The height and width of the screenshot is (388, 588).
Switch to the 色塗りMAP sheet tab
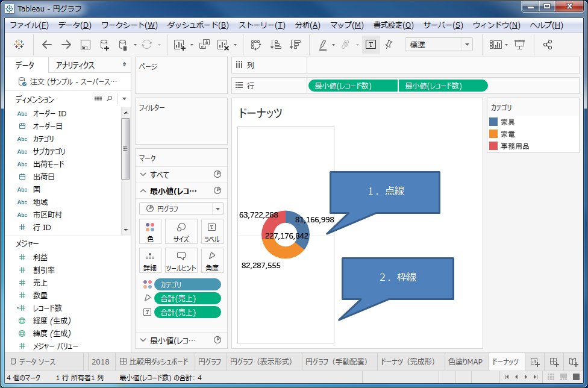click(x=465, y=361)
